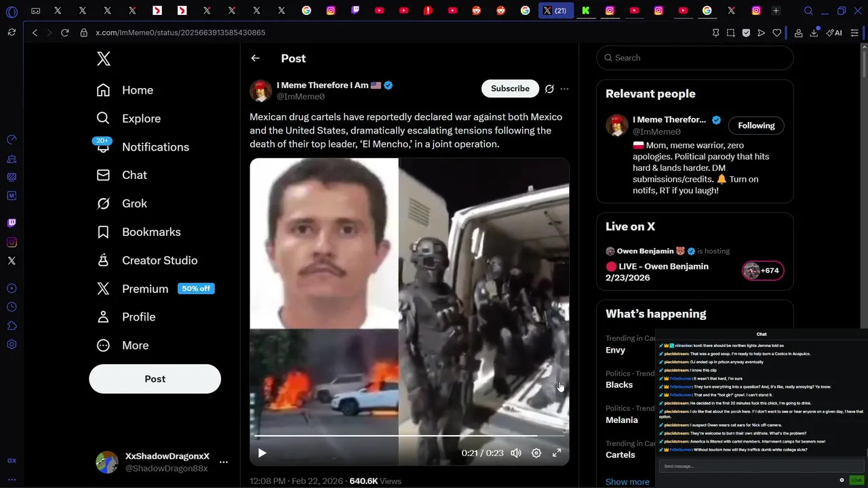Select the active X (21) tab
Screen dimensions: 868x488
coord(555,11)
